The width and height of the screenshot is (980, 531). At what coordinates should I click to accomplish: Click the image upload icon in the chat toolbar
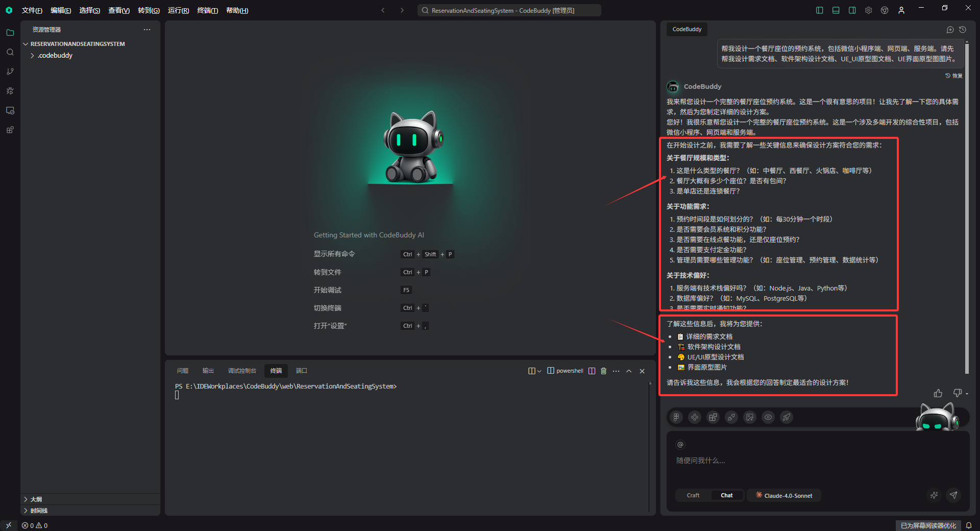pyautogui.click(x=750, y=417)
